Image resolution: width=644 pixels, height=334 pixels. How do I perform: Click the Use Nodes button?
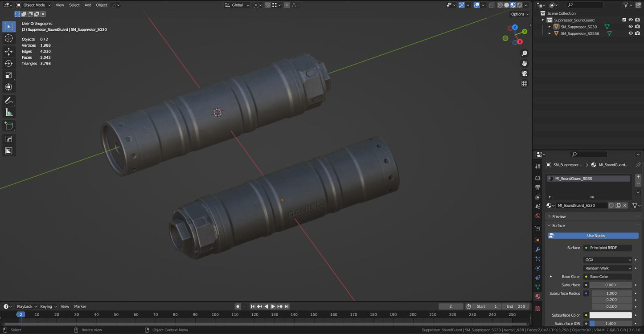(x=595, y=236)
